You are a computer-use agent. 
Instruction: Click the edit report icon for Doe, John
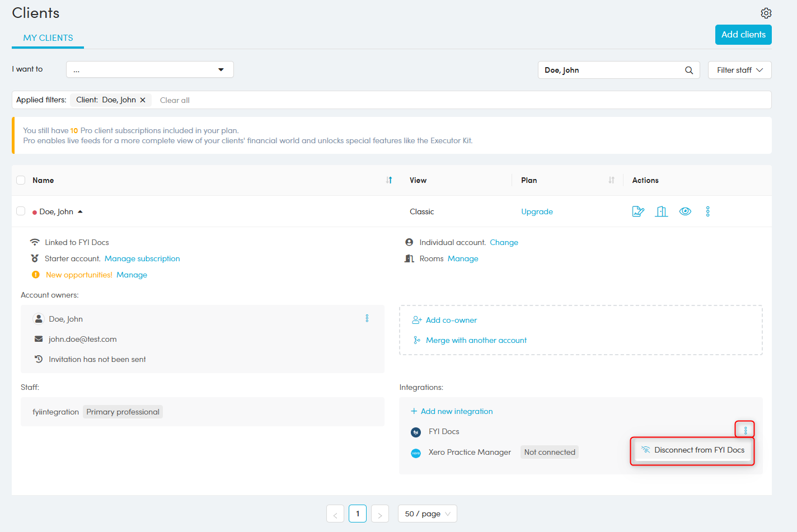click(638, 211)
